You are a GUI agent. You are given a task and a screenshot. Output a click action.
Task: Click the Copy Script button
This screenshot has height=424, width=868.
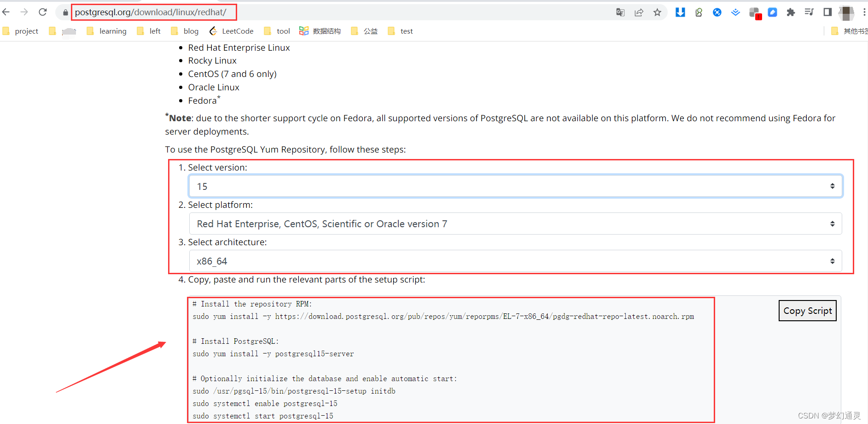[x=808, y=311]
